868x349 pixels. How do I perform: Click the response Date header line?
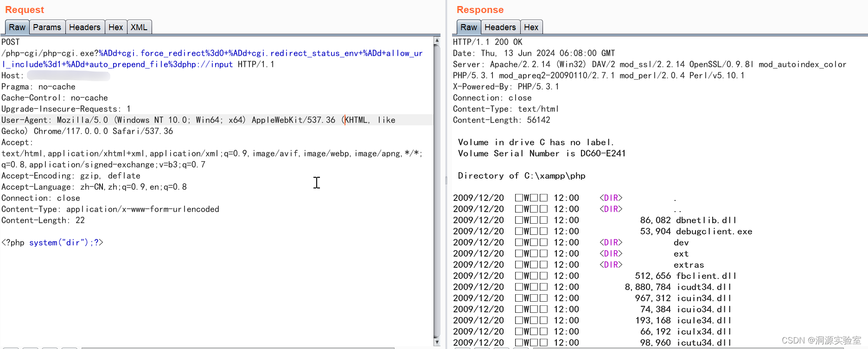(534, 53)
